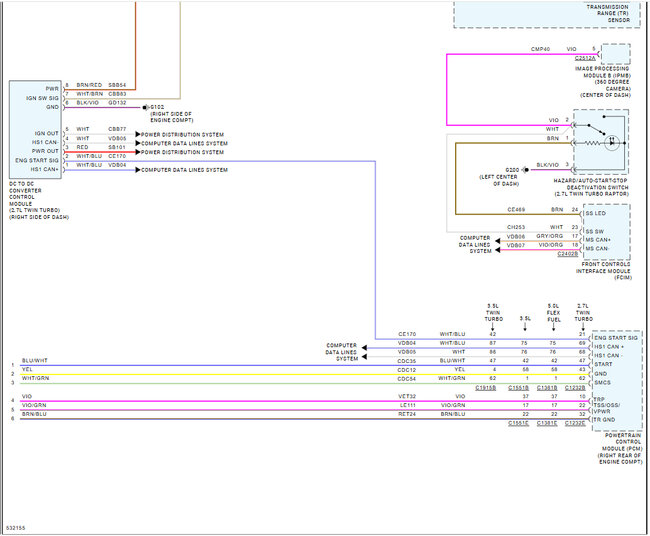Click the 'C1381E' connector label
Screen dimensions: 650x536
[x=547, y=423]
